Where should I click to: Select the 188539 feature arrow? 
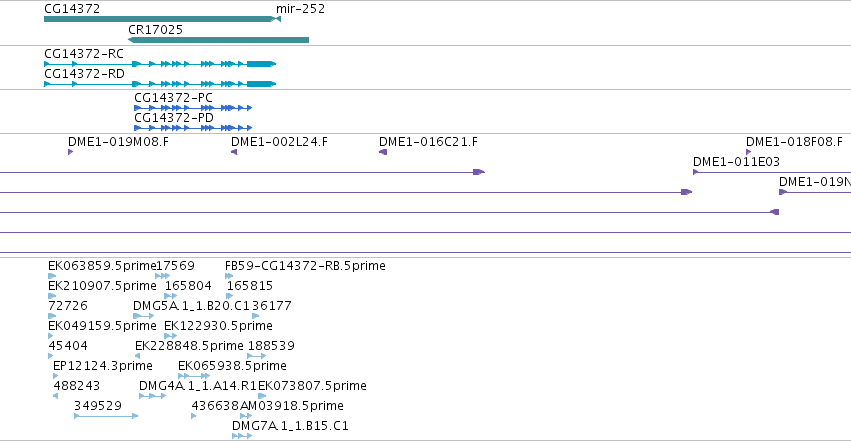(257, 356)
